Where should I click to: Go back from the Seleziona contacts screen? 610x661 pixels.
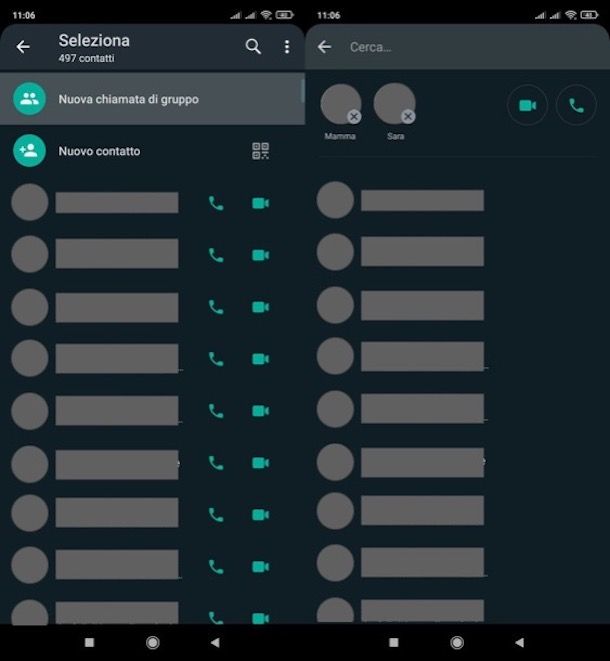point(23,46)
